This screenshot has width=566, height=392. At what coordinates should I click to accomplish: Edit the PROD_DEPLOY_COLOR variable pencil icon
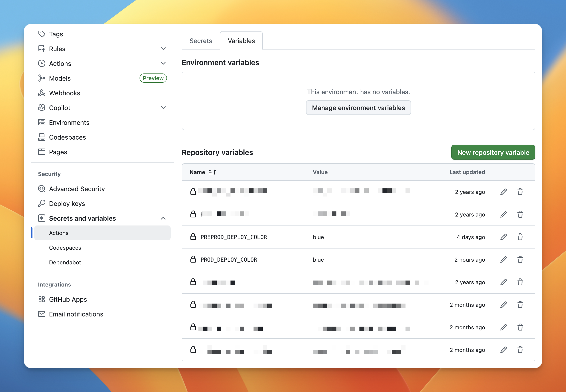(x=503, y=260)
